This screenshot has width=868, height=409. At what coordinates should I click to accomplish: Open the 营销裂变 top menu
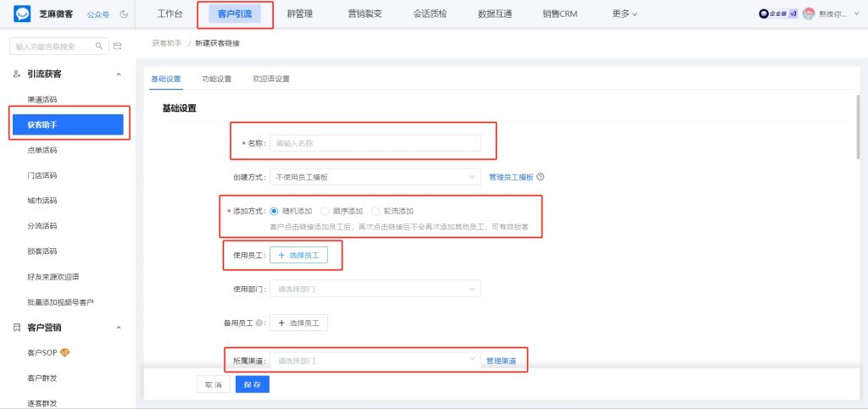[364, 14]
